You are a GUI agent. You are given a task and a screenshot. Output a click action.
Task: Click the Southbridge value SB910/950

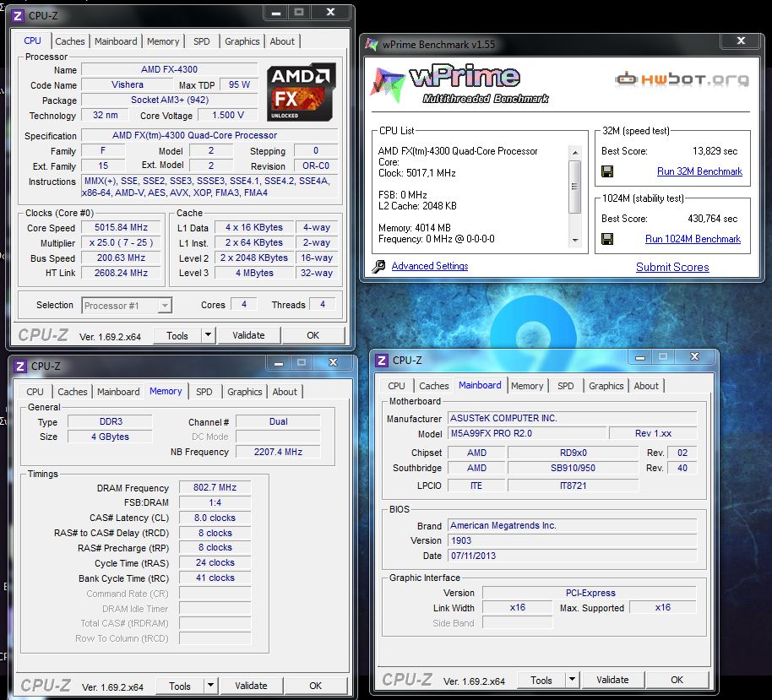(574, 468)
